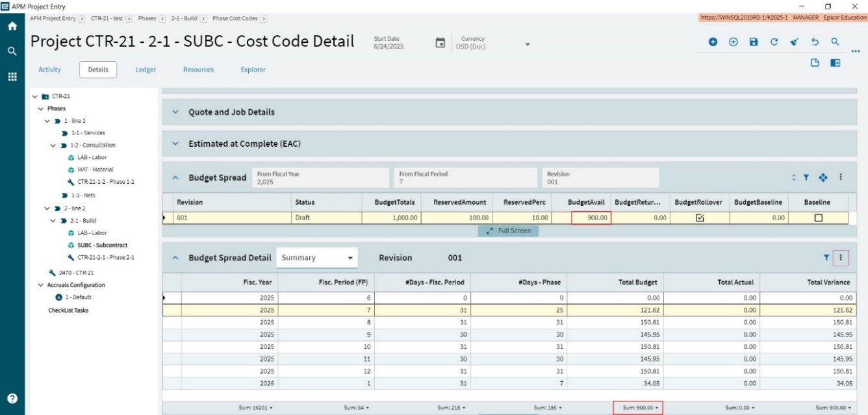
Task: Select 2470 - CTR-21 tree item
Action: [76, 273]
